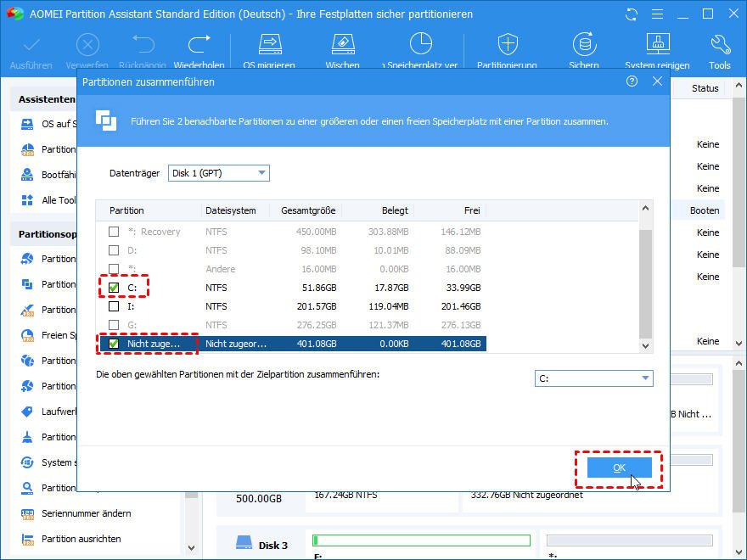Click the dialog help question mark icon
The image size is (747, 560).
(632, 81)
